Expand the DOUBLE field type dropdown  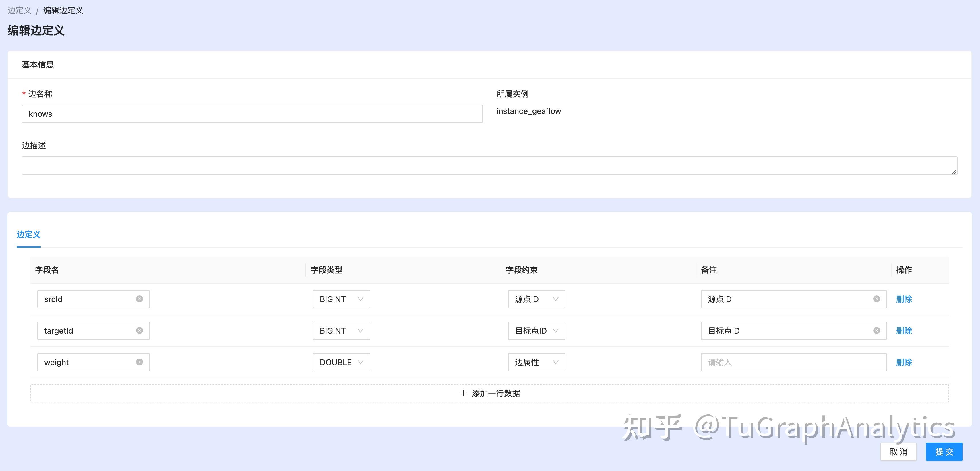click(341, 362)
